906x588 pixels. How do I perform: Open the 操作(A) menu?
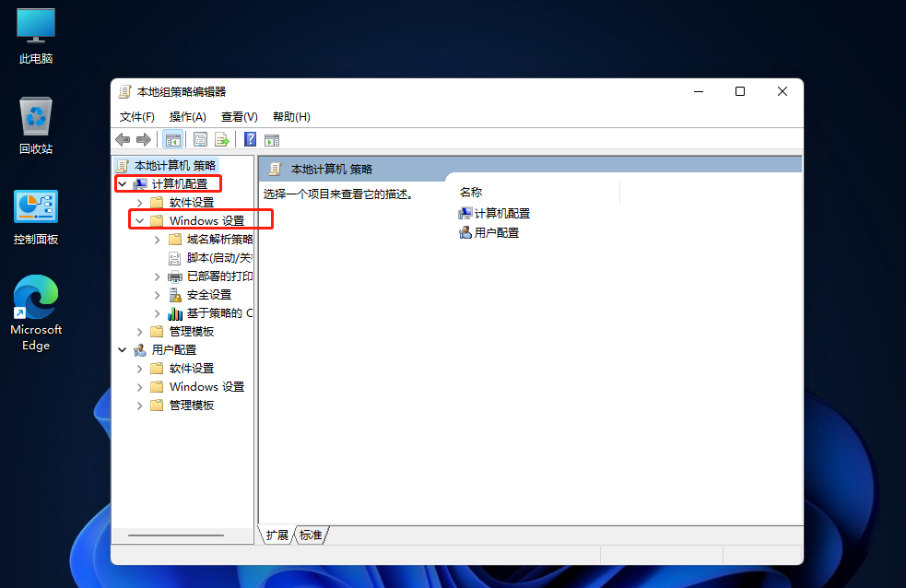click(x=187, y=117)
